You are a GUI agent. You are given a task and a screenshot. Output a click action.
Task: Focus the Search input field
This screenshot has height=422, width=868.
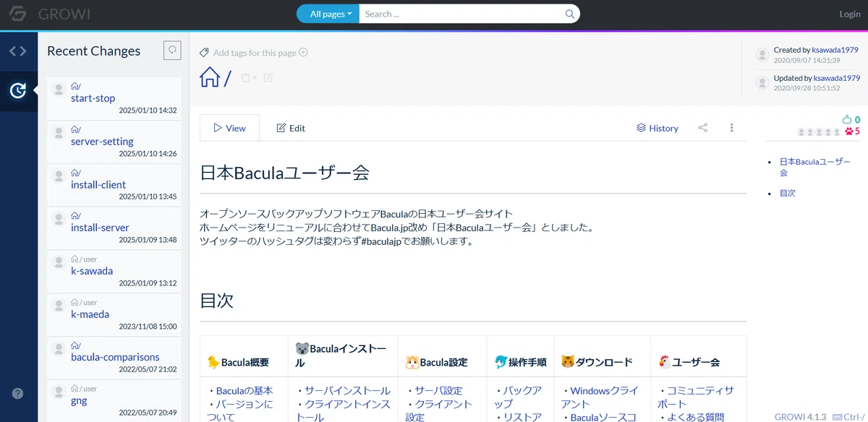click(x=461, y=14)
